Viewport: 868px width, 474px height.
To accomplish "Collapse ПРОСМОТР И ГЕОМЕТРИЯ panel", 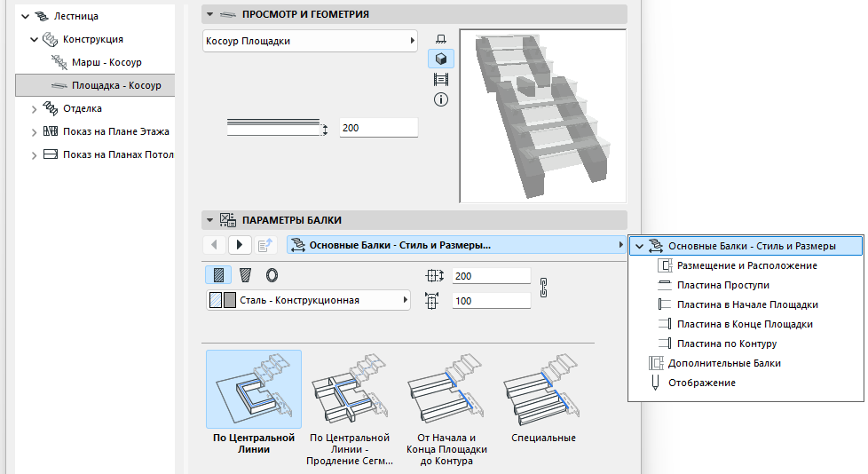I will pos(209,14).
